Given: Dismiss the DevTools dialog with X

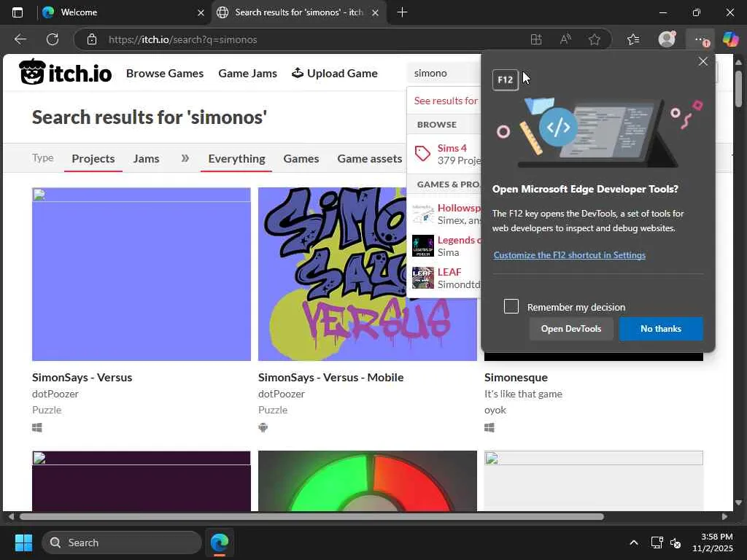Looking at the screenshot, I should (703, 61).
